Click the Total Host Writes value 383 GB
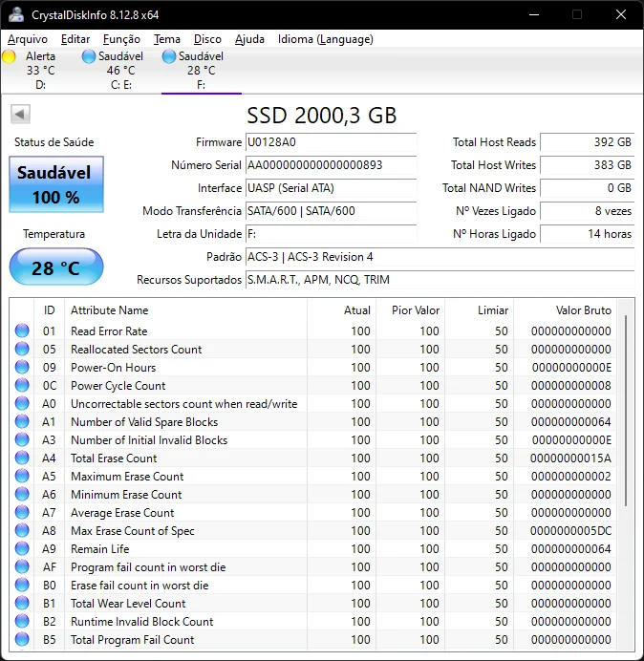This screenshot has height=661, width=644. 587,165
